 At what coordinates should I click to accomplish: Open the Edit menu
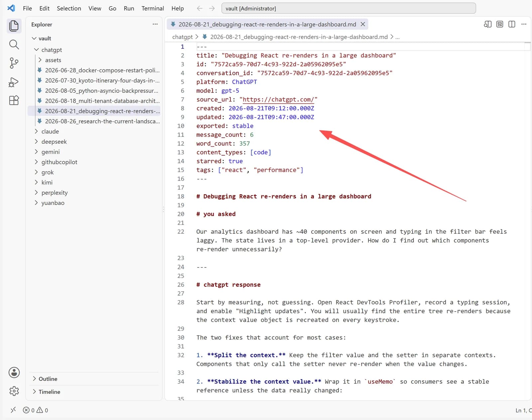pos(44,8)
